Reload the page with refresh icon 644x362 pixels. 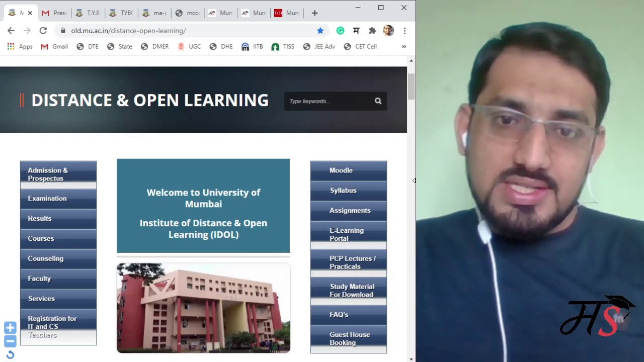point(43,31)
